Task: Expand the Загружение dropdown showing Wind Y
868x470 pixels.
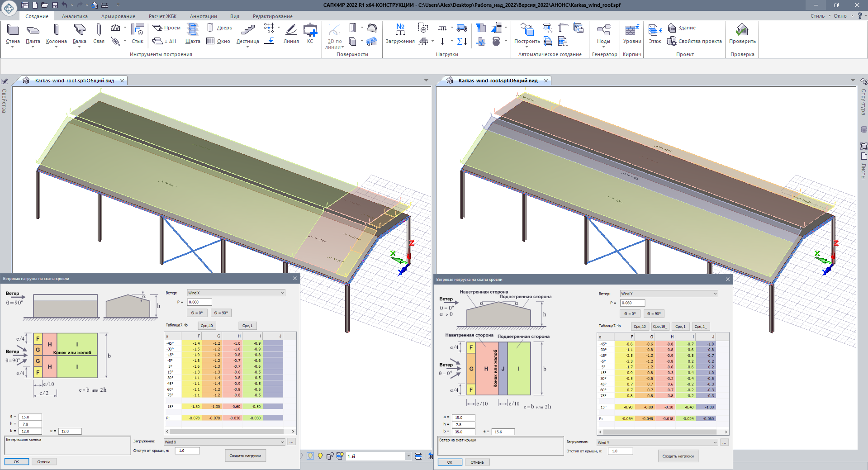Action: [657, 442]
